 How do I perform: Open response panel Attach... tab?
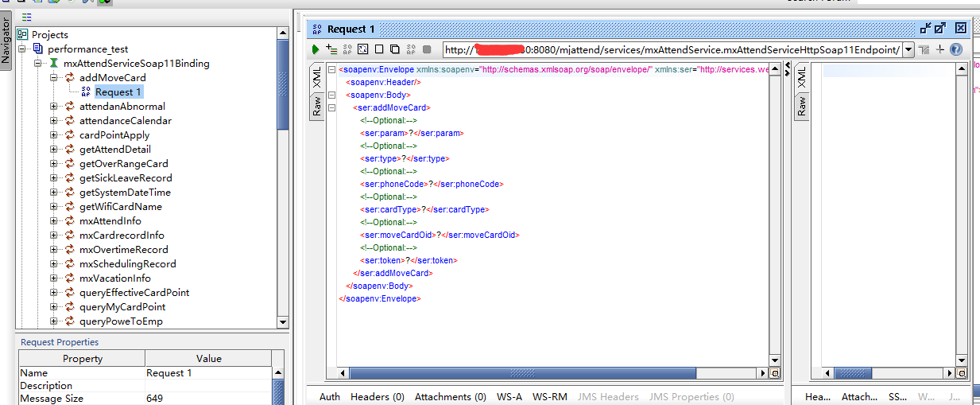(859, 396)
